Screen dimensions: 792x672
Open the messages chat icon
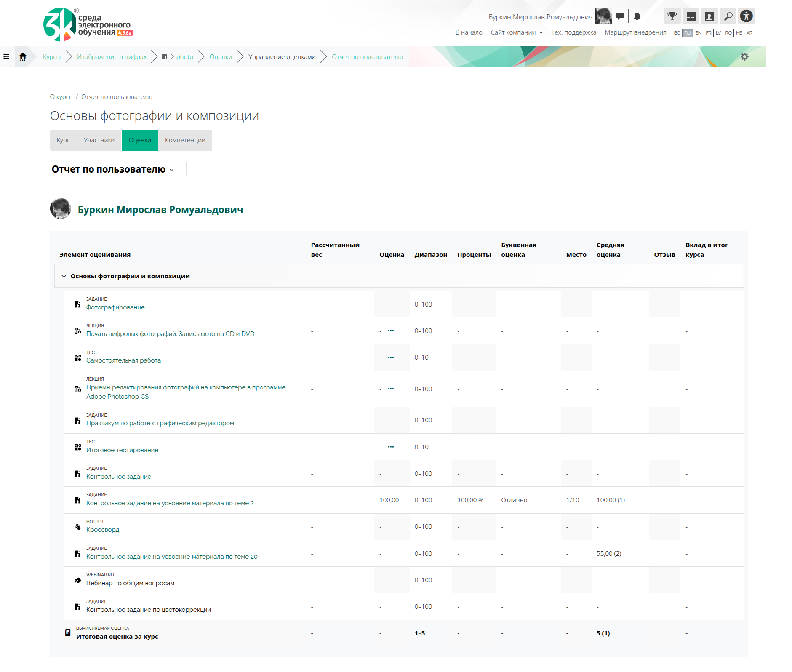pyautogui.click(x=620, y=16)
